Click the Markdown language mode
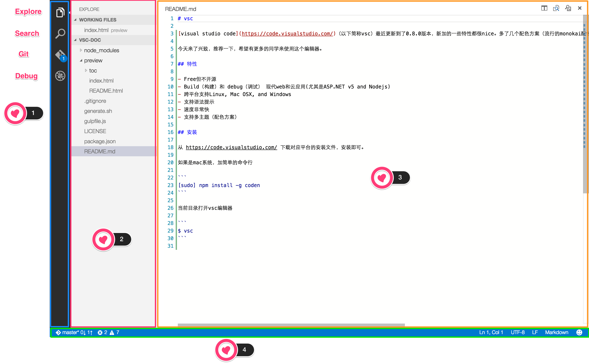This screenshot has width=589, height=364. 557,332
